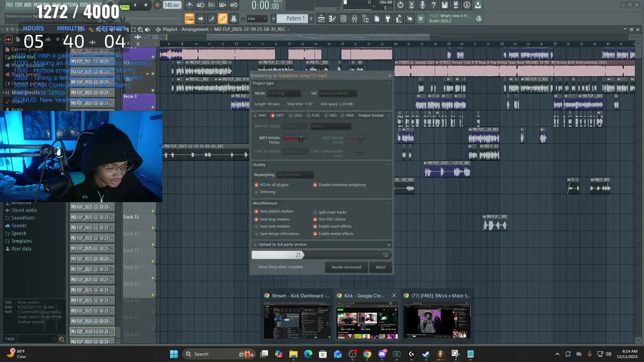Screen dimensions: 644x362
Task: Click the Play button in transport
Action: coord(135,5)
